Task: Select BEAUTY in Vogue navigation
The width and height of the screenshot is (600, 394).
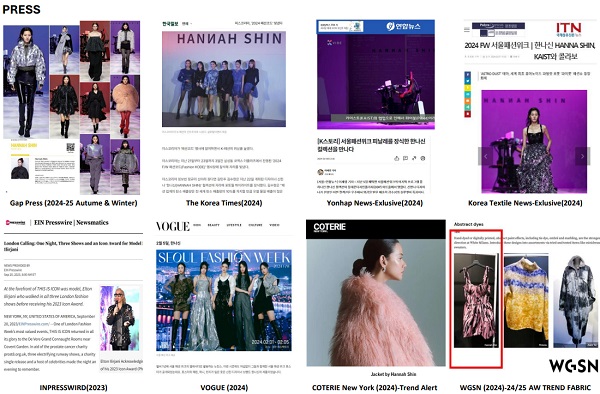Action: (214, 225)
